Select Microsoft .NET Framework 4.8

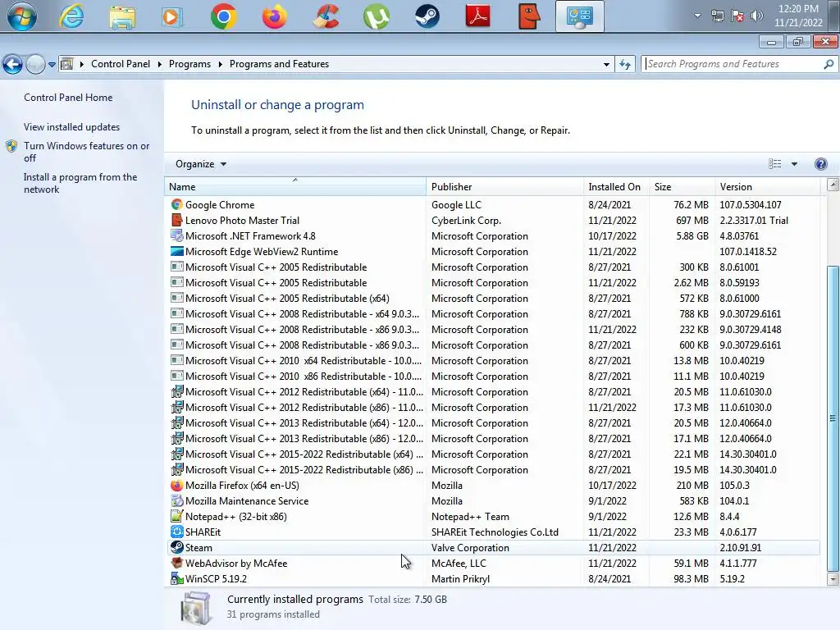[x=492, y=235]
